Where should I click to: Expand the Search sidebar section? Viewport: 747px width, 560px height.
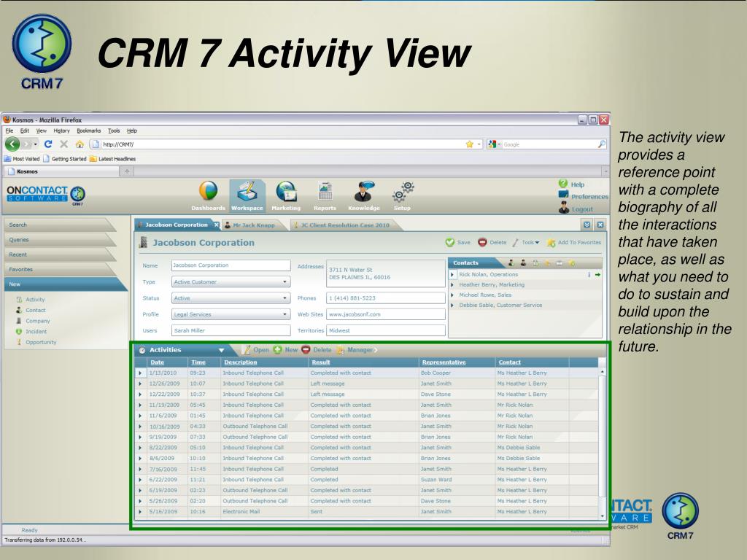tap(60, 225)
